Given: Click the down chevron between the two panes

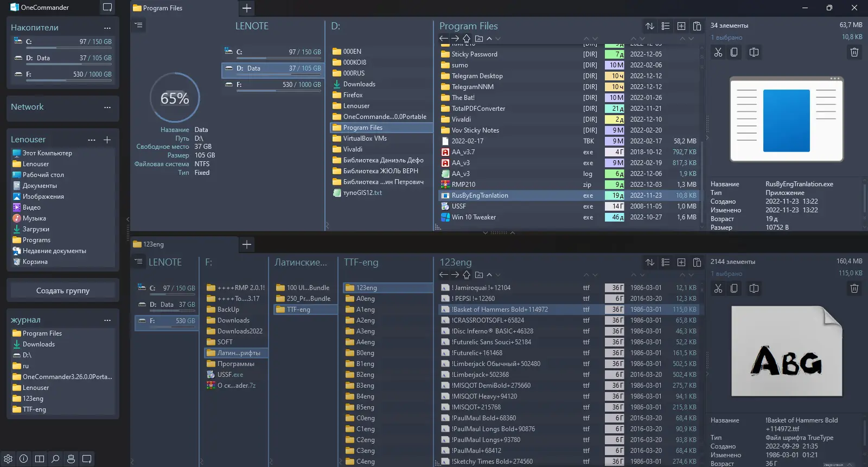Looking at the screenshot, I should tap(486, 232).
